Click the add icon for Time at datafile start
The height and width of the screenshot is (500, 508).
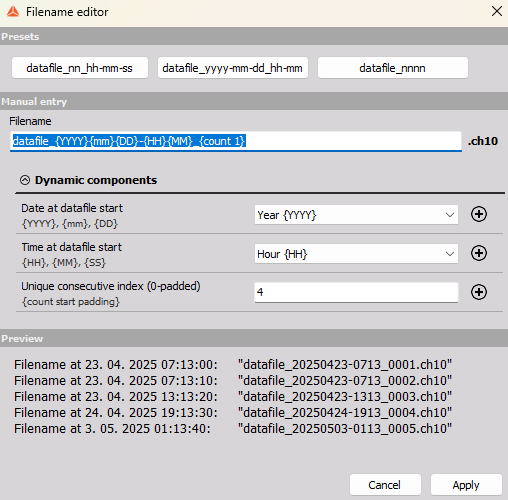click(479, 253)
